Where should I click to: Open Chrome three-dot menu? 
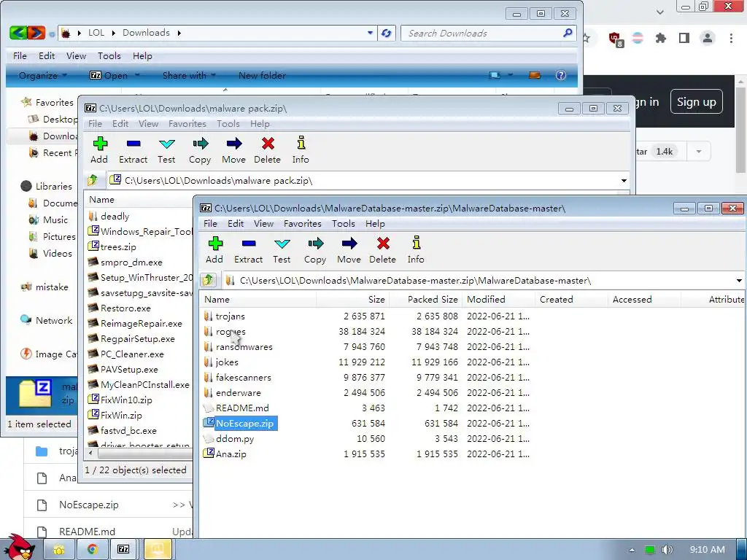coord(731,38)
